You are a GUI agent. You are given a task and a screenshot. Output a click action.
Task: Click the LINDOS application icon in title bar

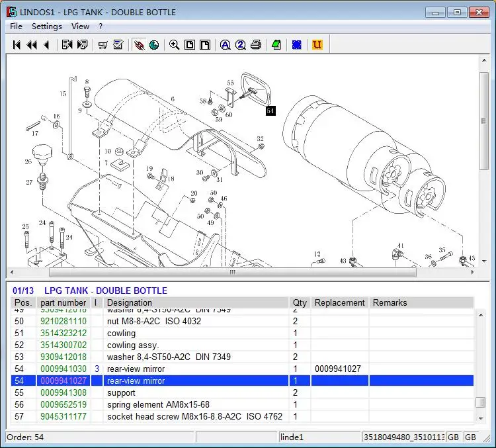tap(12, 12)
